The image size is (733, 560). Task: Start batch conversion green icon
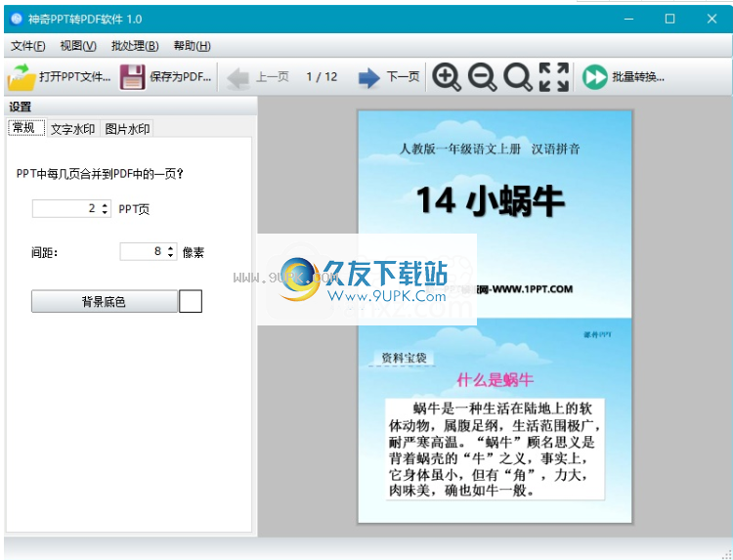coord(594,77)
